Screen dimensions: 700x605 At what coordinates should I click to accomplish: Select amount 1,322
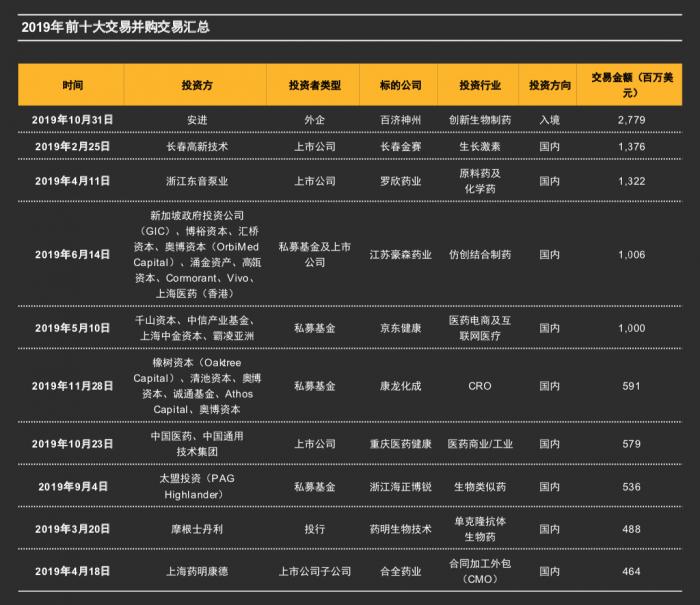632,181
